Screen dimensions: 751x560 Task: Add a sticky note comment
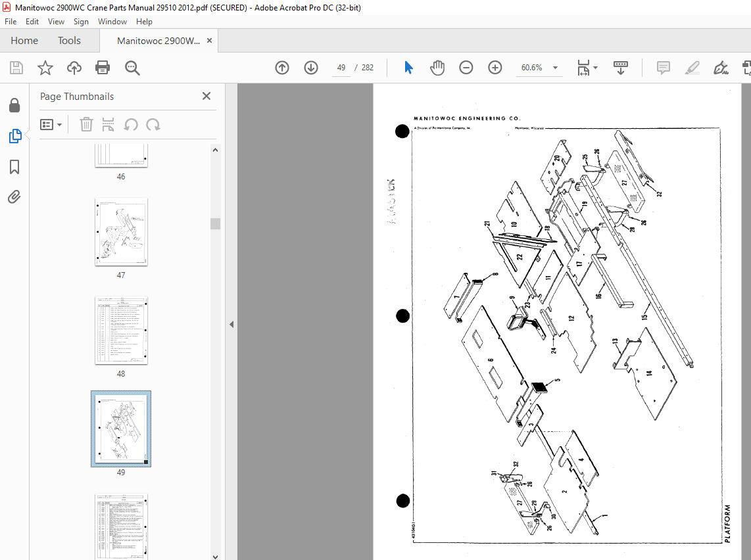click(x=664, y=68)
